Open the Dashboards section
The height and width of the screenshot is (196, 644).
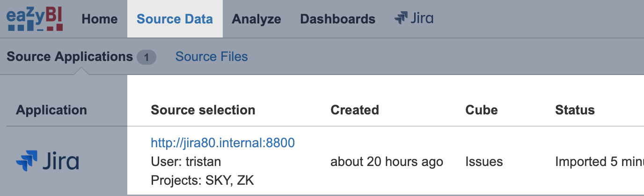pyautogui.click(x=337, y=19)
